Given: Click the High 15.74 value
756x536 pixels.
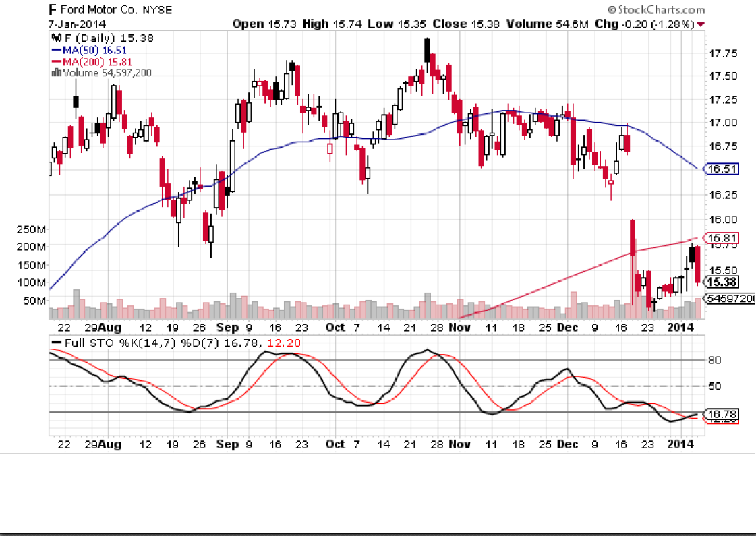Looking at the screenshot, I should [x=332, y=24].
